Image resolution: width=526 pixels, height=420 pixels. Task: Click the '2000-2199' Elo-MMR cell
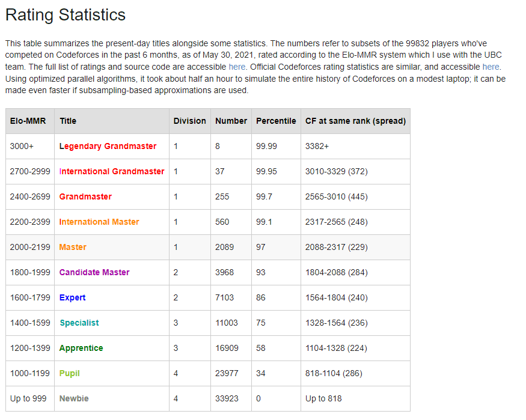click(x=30, y=247)
